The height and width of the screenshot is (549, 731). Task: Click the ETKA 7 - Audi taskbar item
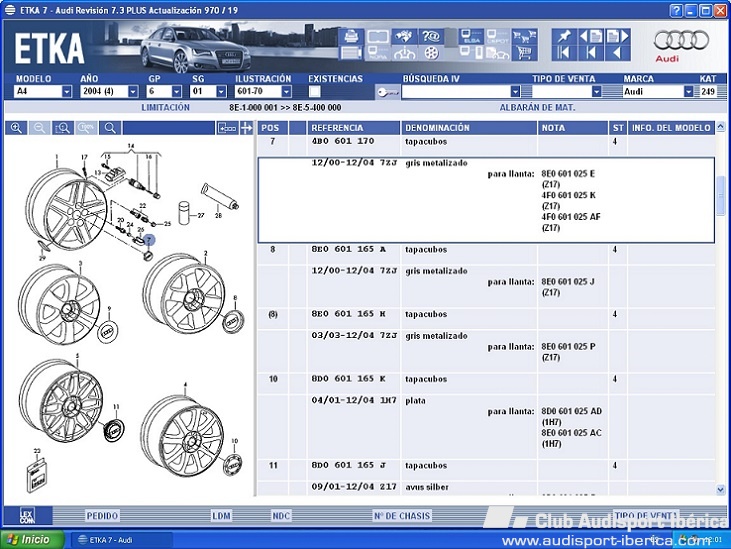pos(121,540)
